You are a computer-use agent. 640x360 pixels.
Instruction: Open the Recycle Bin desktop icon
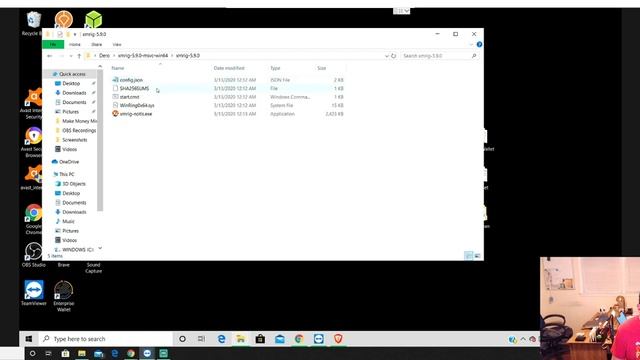(33, 20)
